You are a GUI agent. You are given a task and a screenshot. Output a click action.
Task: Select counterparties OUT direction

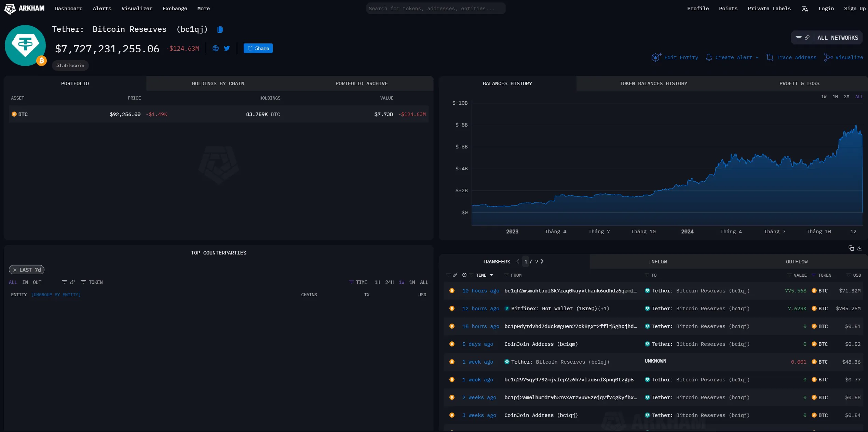pyautogui.click(x=37, y=282)
